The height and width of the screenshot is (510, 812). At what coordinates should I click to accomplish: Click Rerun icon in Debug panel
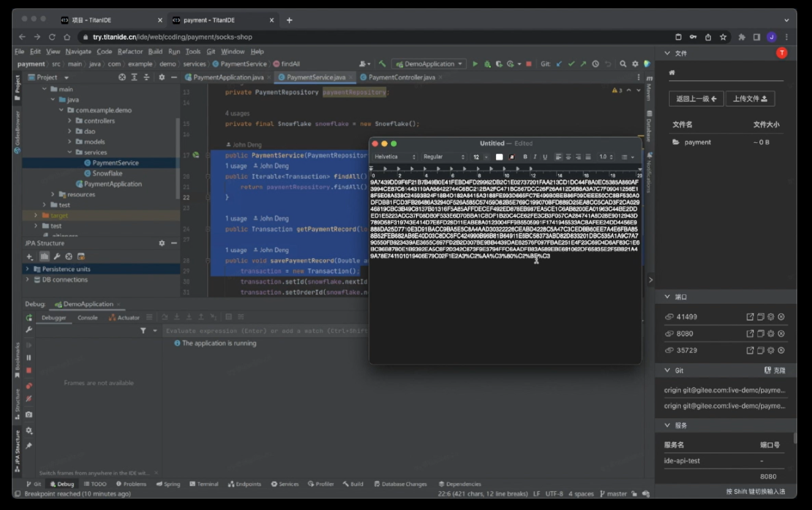[x=29, y=318]
